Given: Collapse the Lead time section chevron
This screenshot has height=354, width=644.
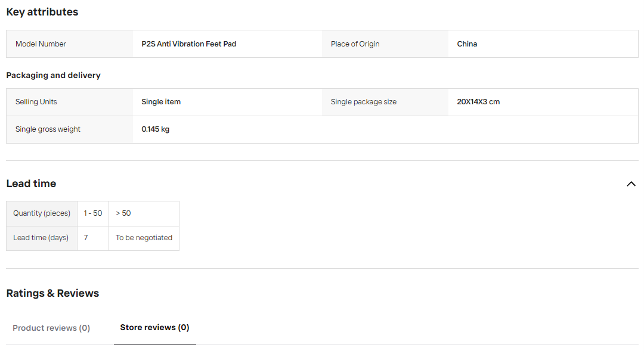Looking at the screenshot, I should tap(631, 184).
